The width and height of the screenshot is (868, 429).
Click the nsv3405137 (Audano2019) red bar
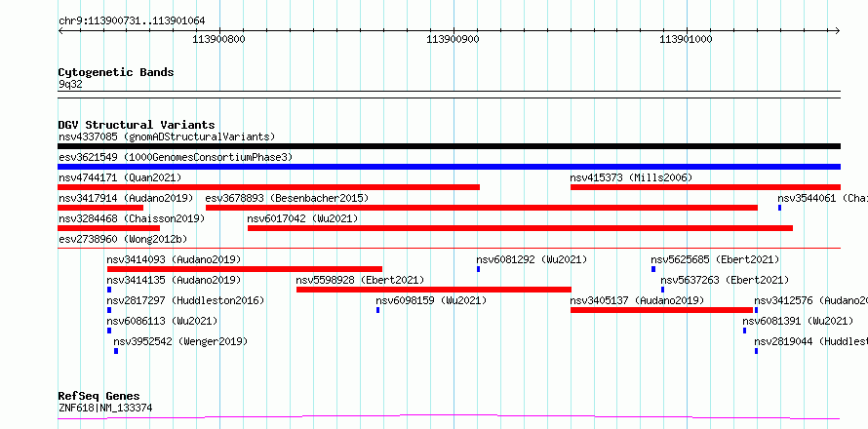[x=661, y=310]
